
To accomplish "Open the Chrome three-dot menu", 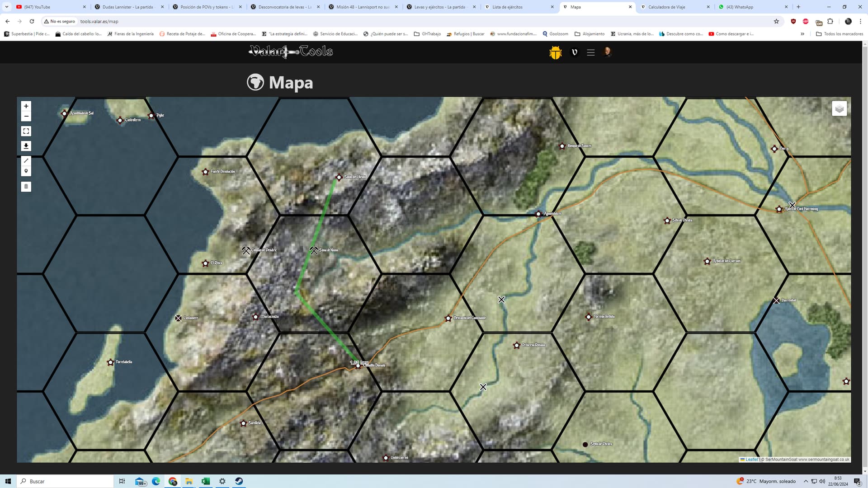I will [860, 21].
